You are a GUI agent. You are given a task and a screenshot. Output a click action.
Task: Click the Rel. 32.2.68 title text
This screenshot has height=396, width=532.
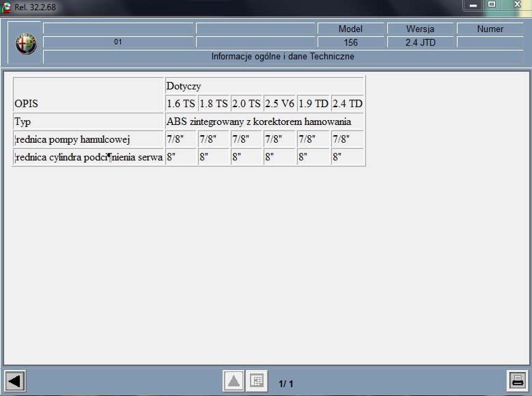[35, 7]
